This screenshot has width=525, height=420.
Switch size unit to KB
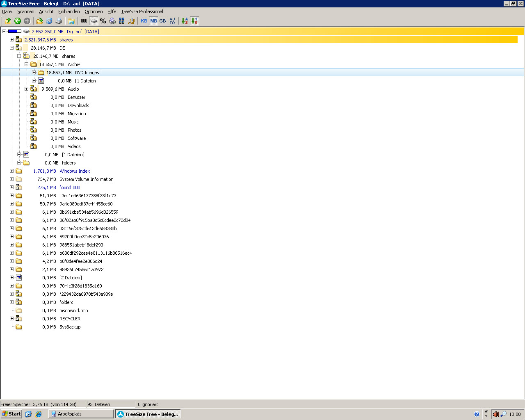point(144,21)
